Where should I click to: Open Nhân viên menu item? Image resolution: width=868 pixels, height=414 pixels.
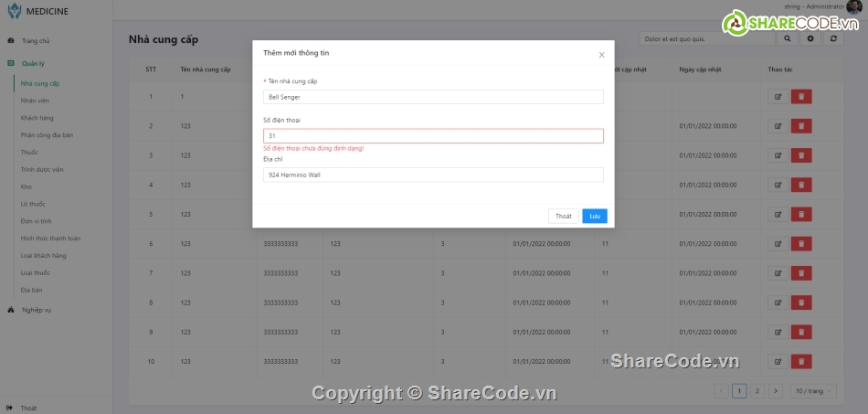(x=35, y=101)
